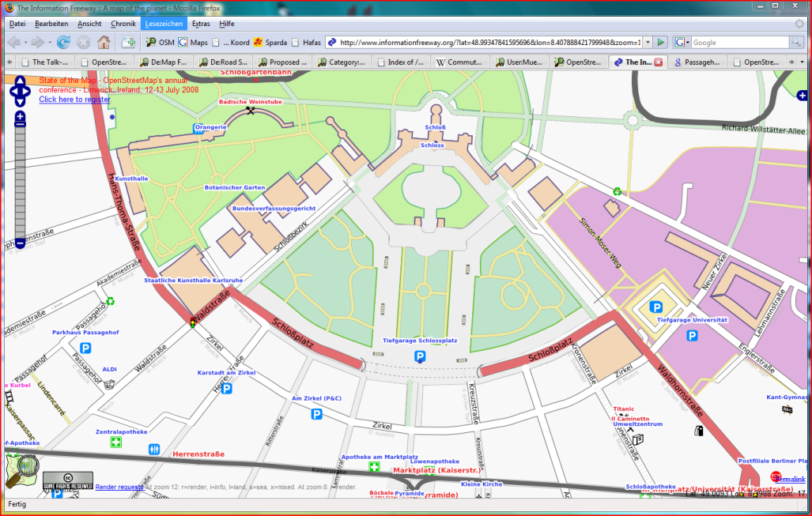The image size is (812, 516).
Task: Open the list all tabs dropdown
Action: pyautogui.click(x=803, y=62)
